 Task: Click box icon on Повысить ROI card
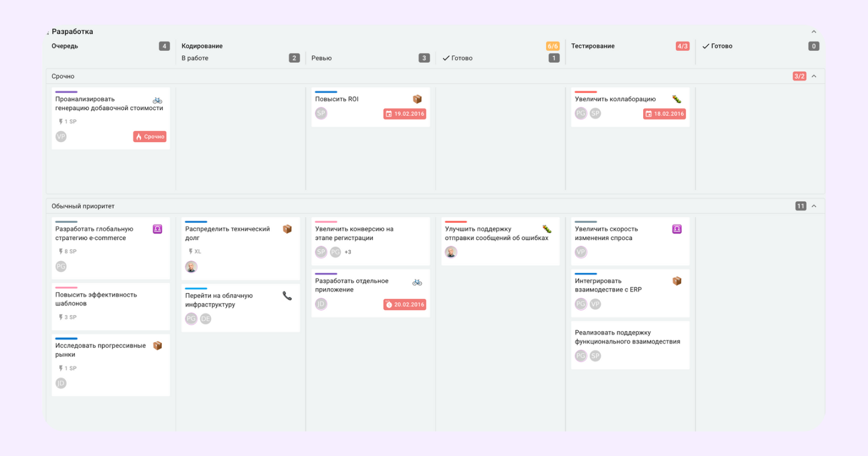click(x=417, y=99)
